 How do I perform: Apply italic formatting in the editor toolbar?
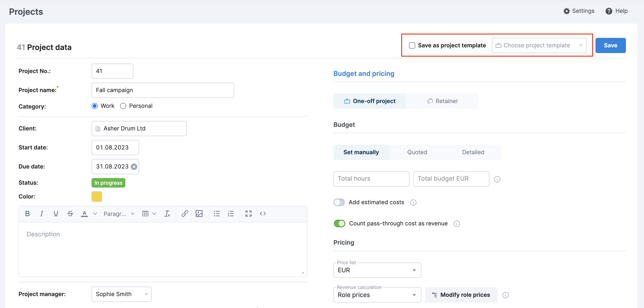[42, 214]
